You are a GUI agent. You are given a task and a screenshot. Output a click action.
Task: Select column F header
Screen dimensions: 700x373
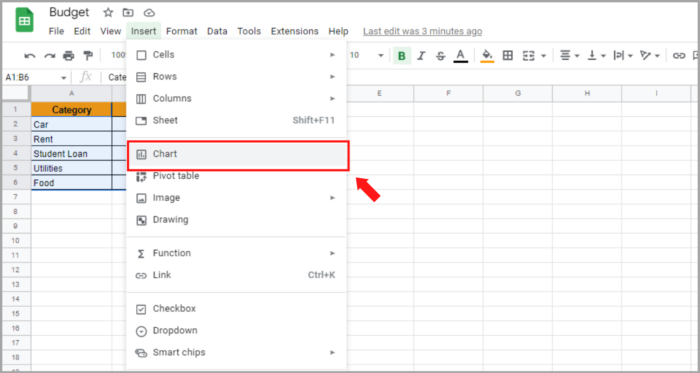coord(448,94)
